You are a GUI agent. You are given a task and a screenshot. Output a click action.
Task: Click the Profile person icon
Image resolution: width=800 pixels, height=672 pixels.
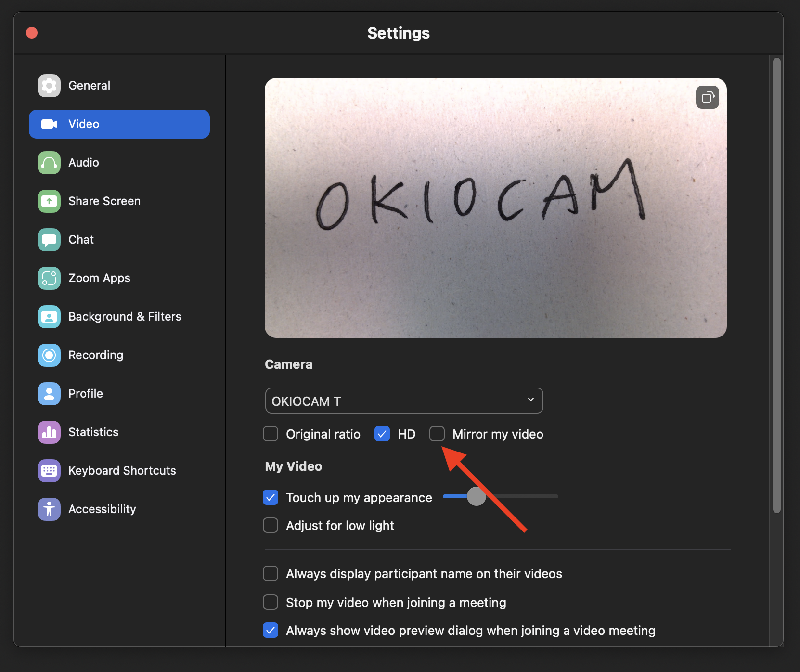tap(49, 394)
